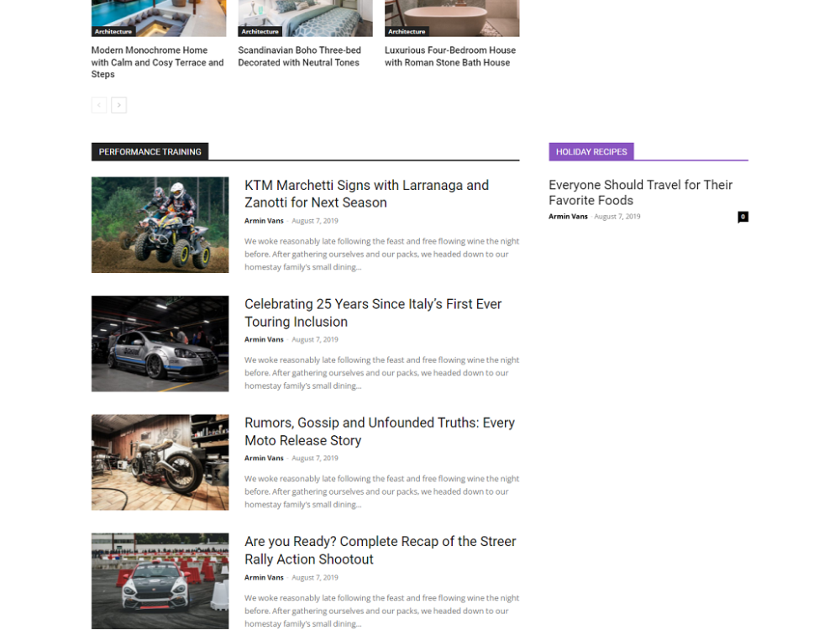Viewport: 840px width, 630px height.
Task: Click the excerpt text below KTM Marchetti article
Action: click(x=382, y=255)
